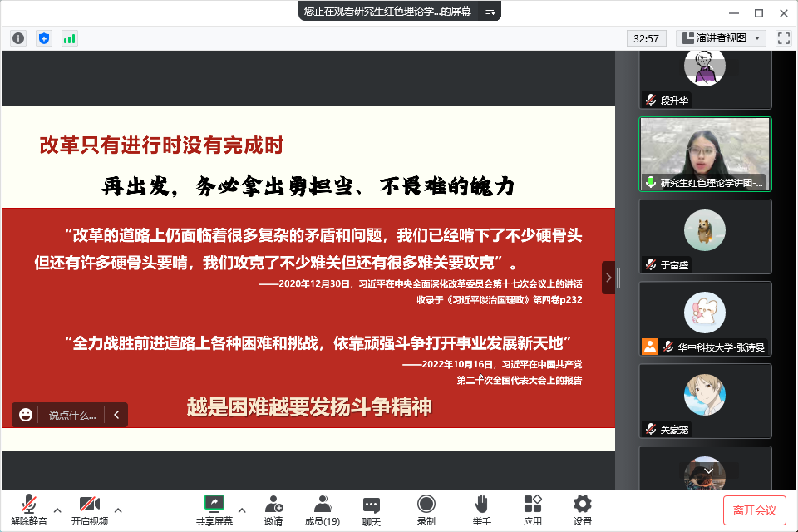The image size is (798, 532).
Task: Check the green network signal icon
Action: 69,38
